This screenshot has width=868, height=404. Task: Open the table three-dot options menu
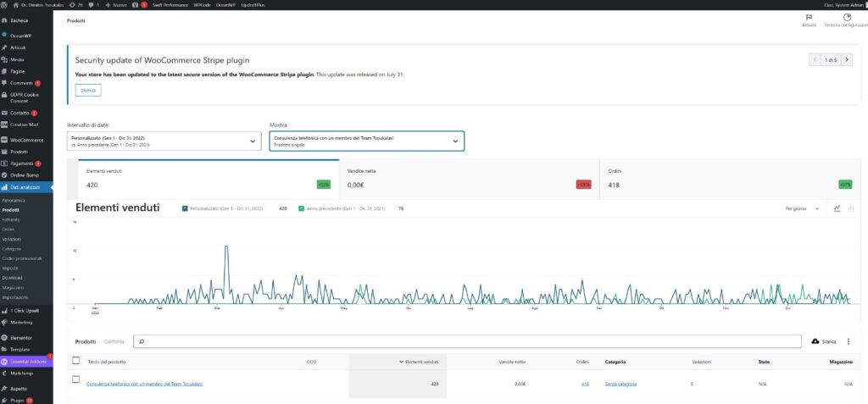pos(848,341)
